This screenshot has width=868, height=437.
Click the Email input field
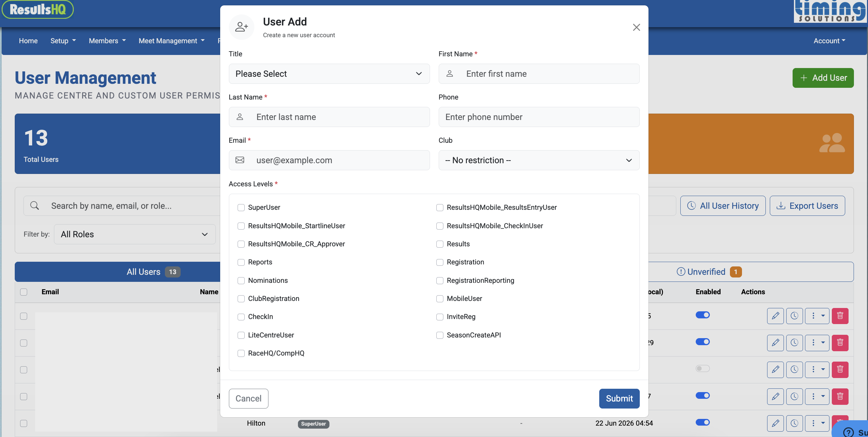pyautogui.click(x=329, y=161)
